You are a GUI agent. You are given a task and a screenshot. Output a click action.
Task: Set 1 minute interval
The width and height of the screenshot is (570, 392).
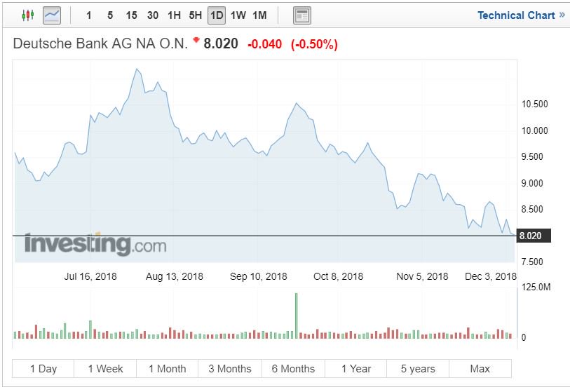click(x=89, y=15)
